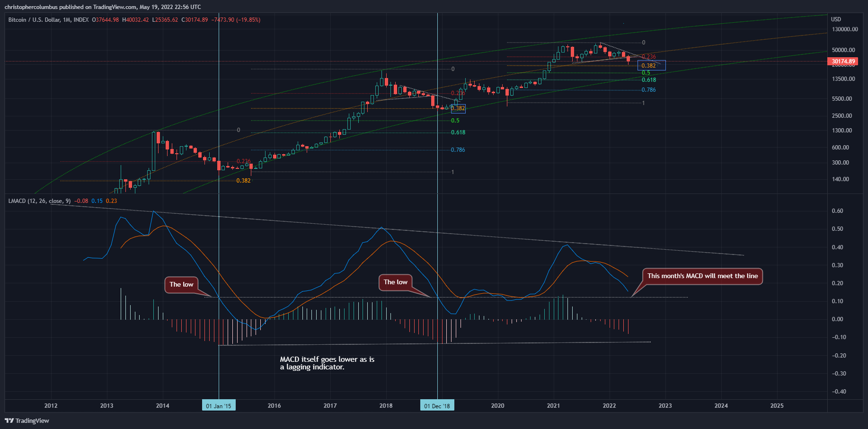Image resolution: width=868 pixels, height=429 pixels.
Task: Click the "01 Dec '18" date marker
Action: coord(437,406)
